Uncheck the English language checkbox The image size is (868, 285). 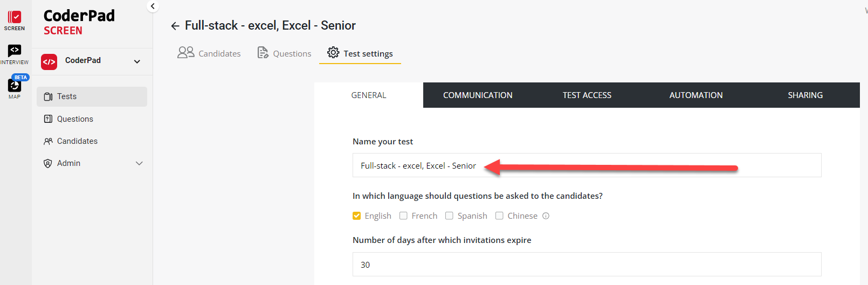[357, 216]
